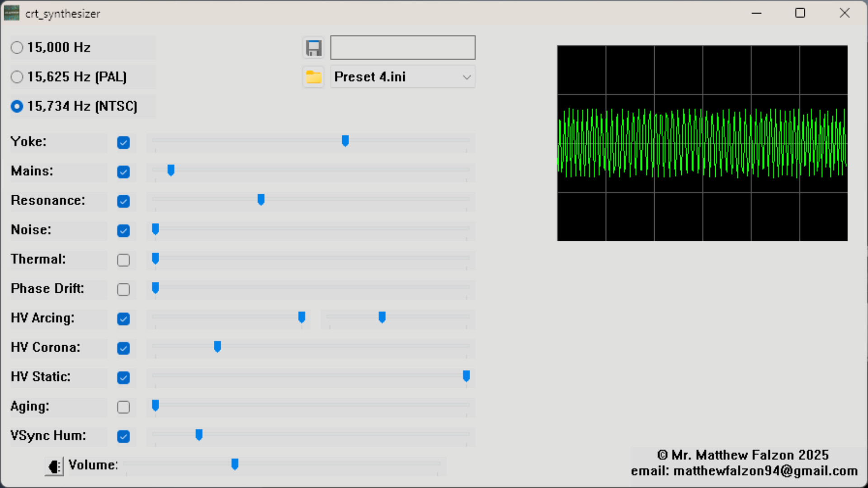Click the dropdown arrow of the preset selector
Viewport: 868px width, 488px height.
467,77
